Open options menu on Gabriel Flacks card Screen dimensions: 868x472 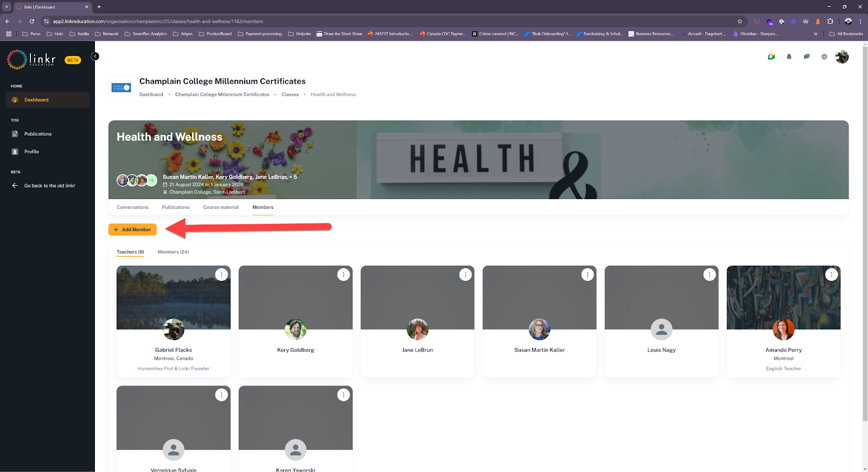[221, 275]
